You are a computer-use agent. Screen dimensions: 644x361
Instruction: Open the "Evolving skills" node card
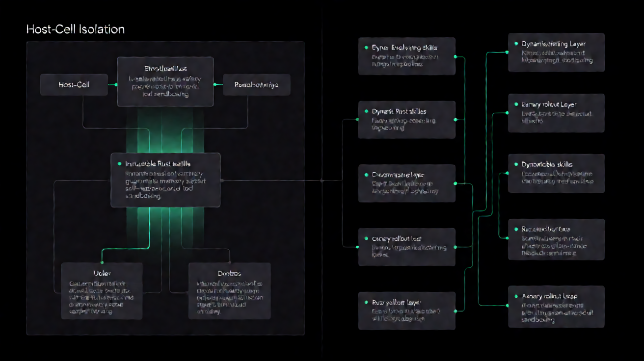(407, 56)
